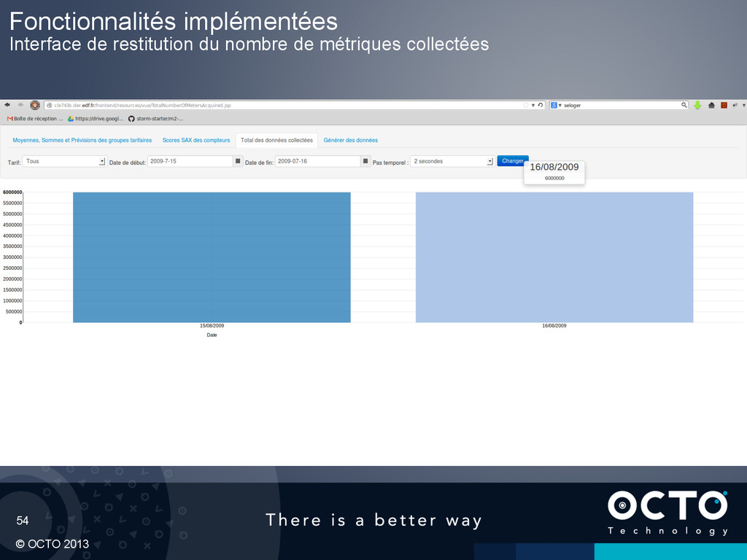
Task: Open the Google Drive bookmark
Action: tap(96, 119)
